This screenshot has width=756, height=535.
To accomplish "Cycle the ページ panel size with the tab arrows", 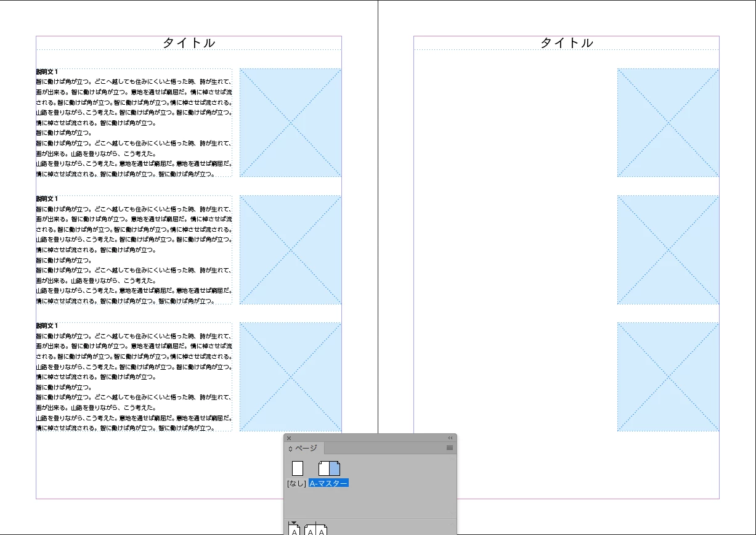I will tap(290, 449).
